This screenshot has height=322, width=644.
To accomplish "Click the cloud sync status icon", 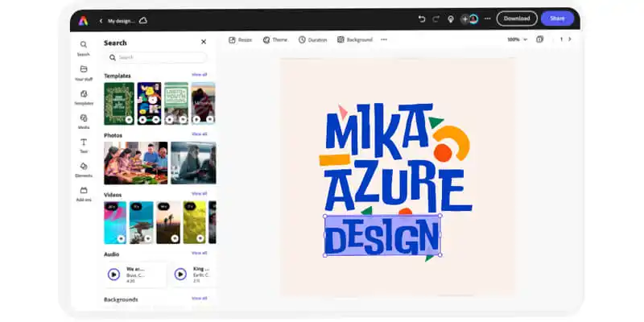I will click(x=143, y=21).
